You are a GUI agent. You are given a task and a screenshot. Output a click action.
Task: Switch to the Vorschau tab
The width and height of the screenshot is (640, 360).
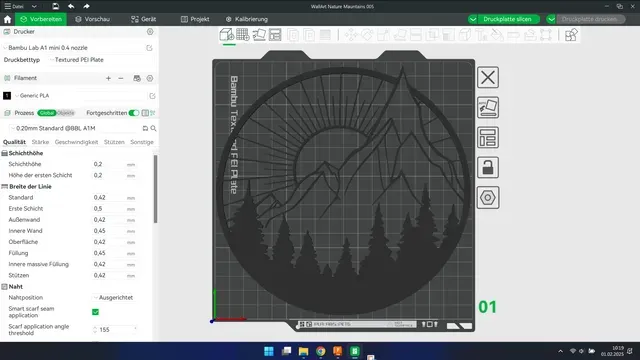coord(93,19)
